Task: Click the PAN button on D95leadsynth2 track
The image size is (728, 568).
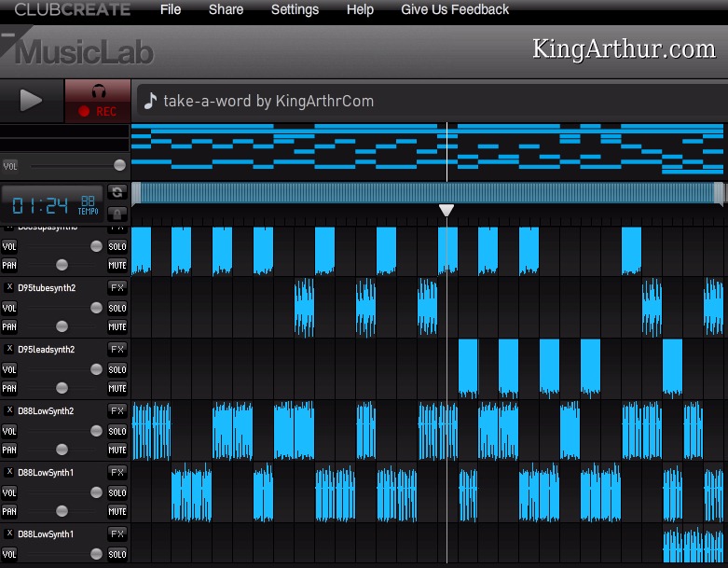Action: point(8,388)
